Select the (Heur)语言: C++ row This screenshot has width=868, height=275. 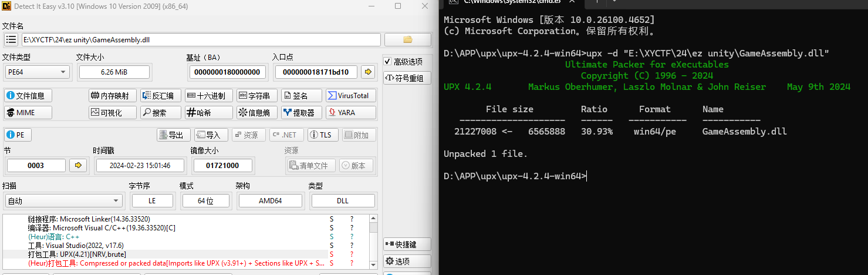[187, 236]
